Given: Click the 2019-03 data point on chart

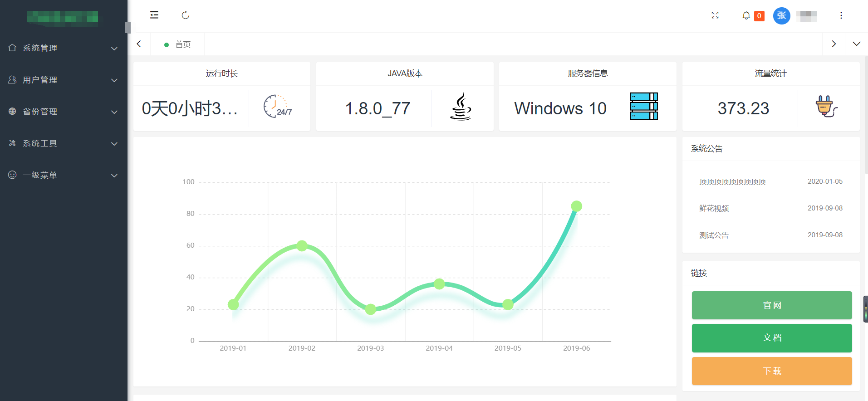Looking at the screenshot, I should (x=371, y=309).
